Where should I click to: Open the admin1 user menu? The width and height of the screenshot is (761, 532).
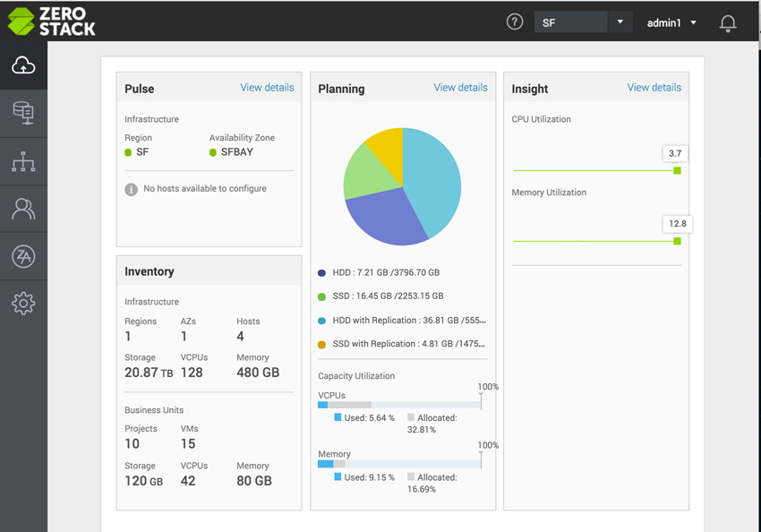tap(671, 22)
